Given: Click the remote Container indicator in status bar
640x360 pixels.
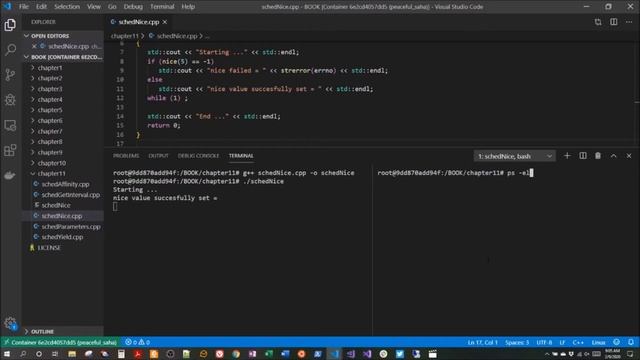Looking at the screenshot, I should pos(60,342).
